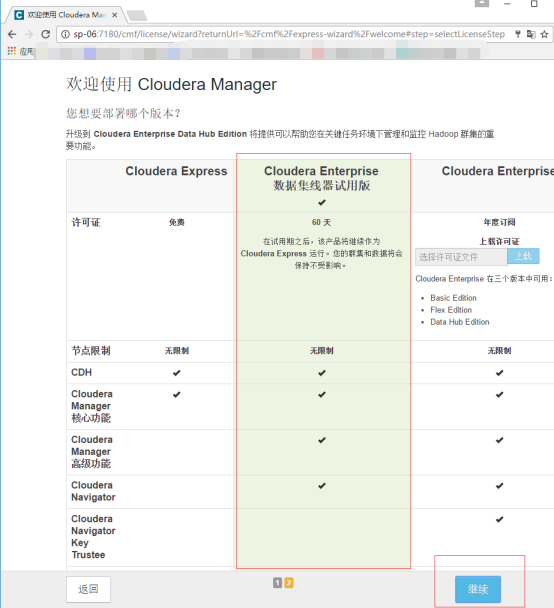Click the 60 天 trial duration text
The image size is (554, 608).
point(321,222)
